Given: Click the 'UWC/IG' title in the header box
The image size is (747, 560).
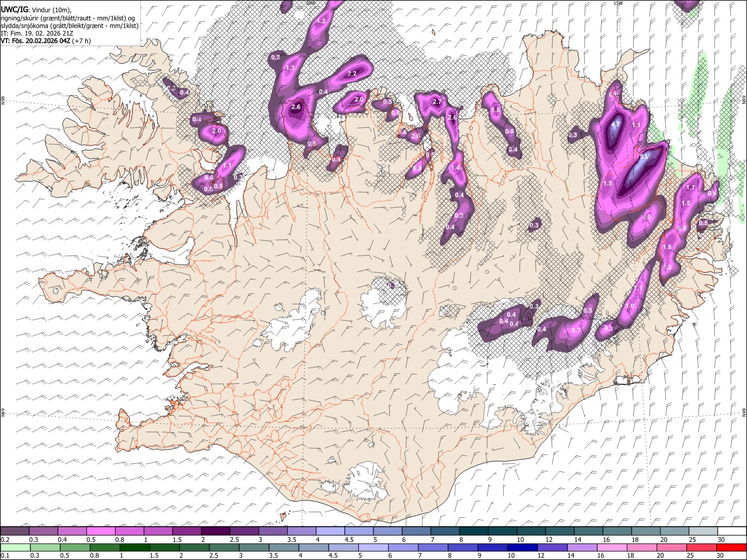Looking at the screenshot, I should coord(13,9).
